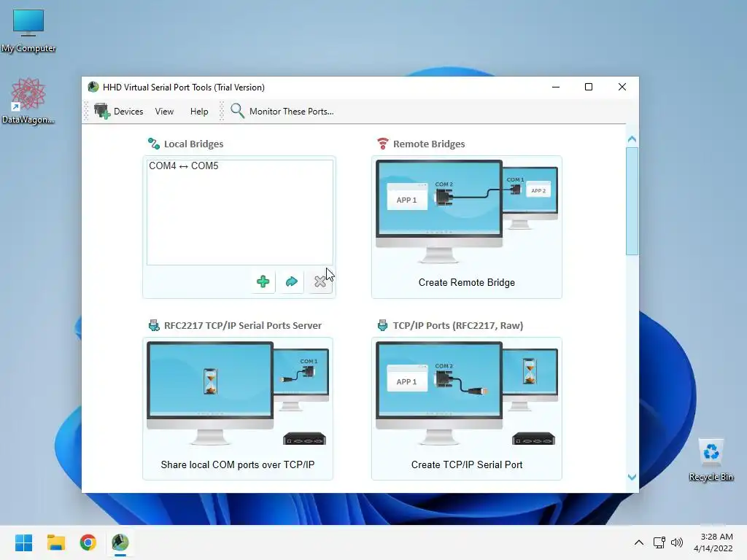Click the Serial Ports Server illustration image
This screenshot has height=560, width=747.
coord(238,393)
